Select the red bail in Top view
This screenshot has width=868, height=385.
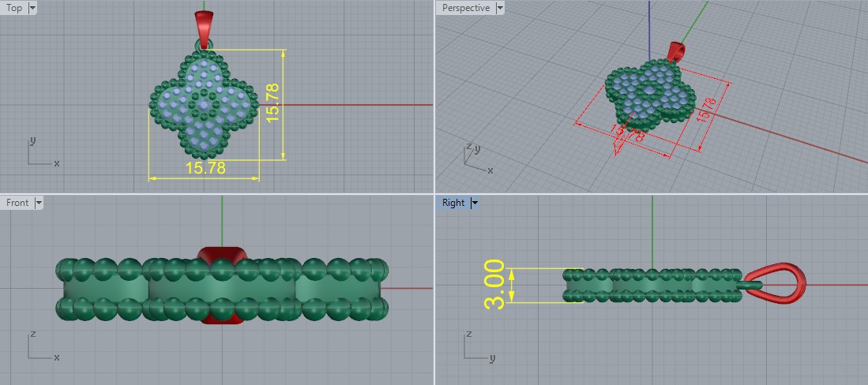click(204, 29)
